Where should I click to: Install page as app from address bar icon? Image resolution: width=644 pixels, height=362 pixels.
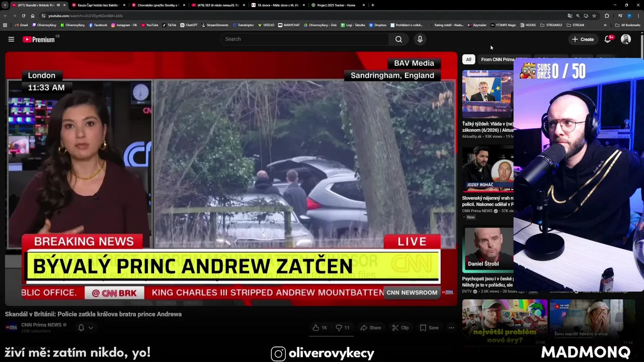[x=586, y=16]
